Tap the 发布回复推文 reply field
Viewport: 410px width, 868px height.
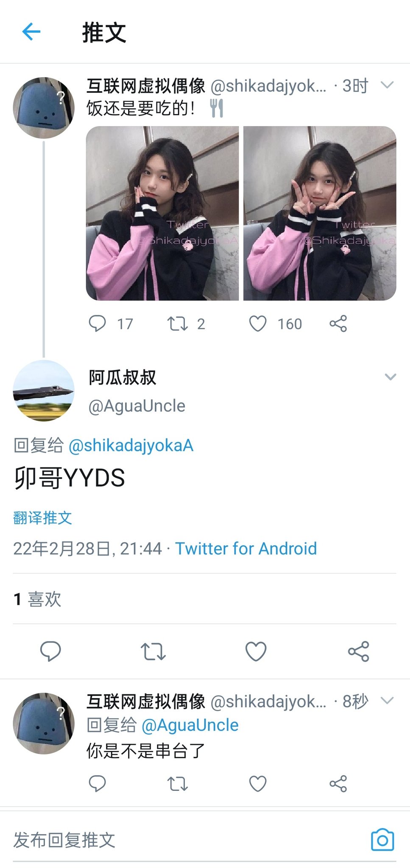click(187, 840)
